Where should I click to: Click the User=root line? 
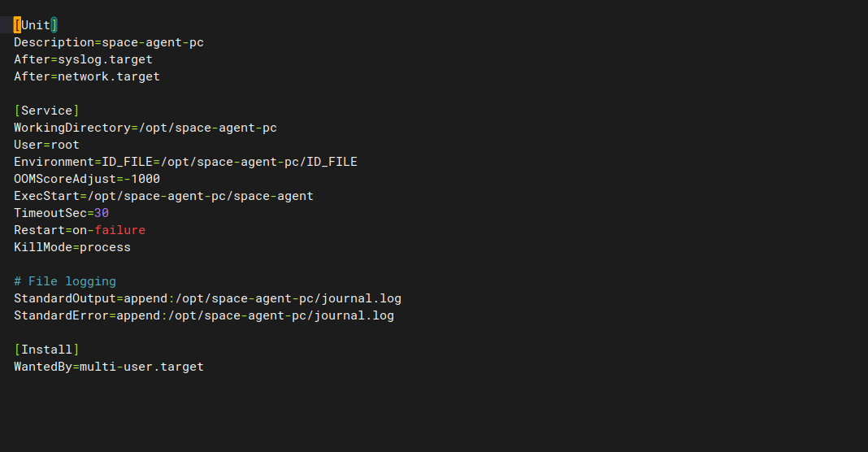point(46,145)
